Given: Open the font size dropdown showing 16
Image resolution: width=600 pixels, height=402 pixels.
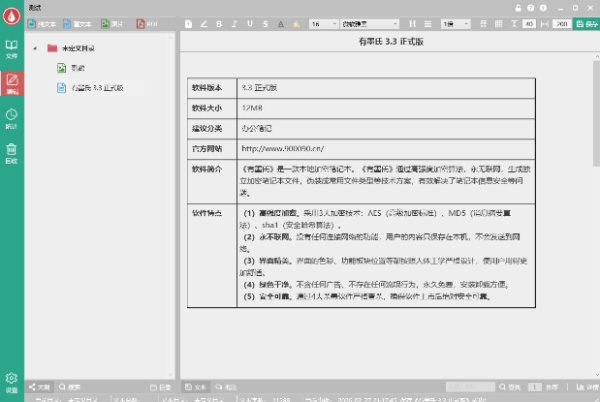Looking at the screenshot, I should 323,24.
